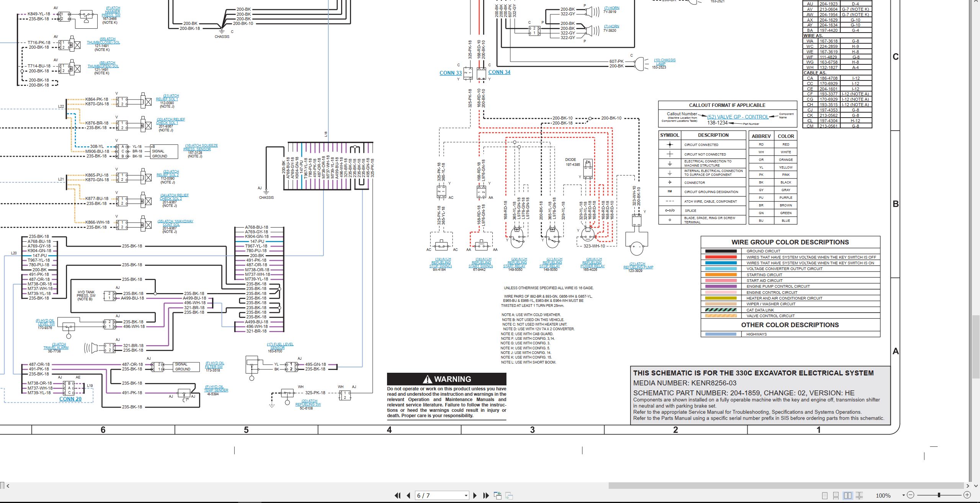Open (27) ATCH REFUELING STOP RELAY link
980x503 pixels.
tap(551, 262)
